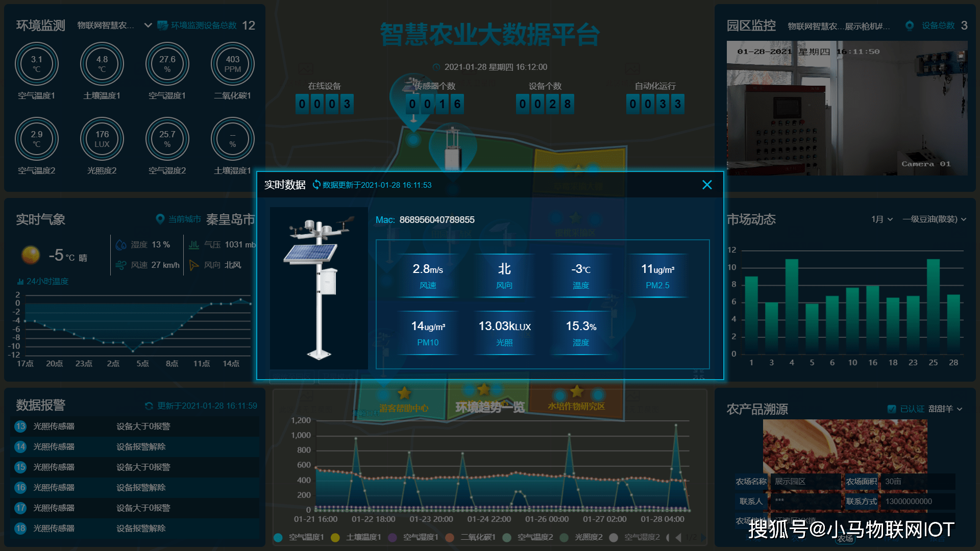The width and height of the screenshot is (980, 551).
Task: Click the 传感器个数 counter 0016
Action: (x=435, y=104)
